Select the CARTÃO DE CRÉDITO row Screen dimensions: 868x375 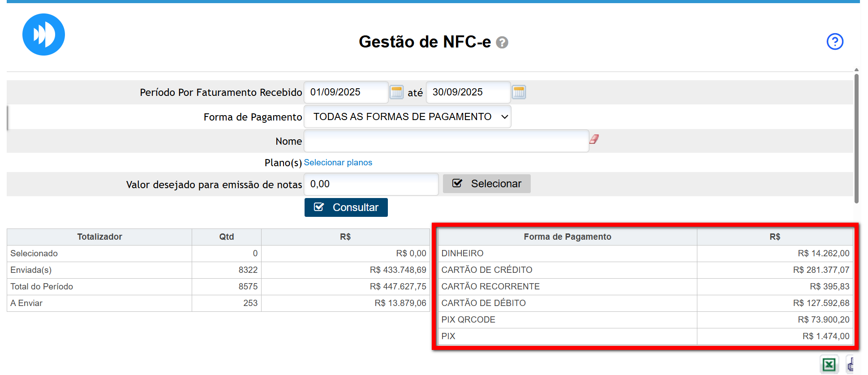tap(645, 270)
